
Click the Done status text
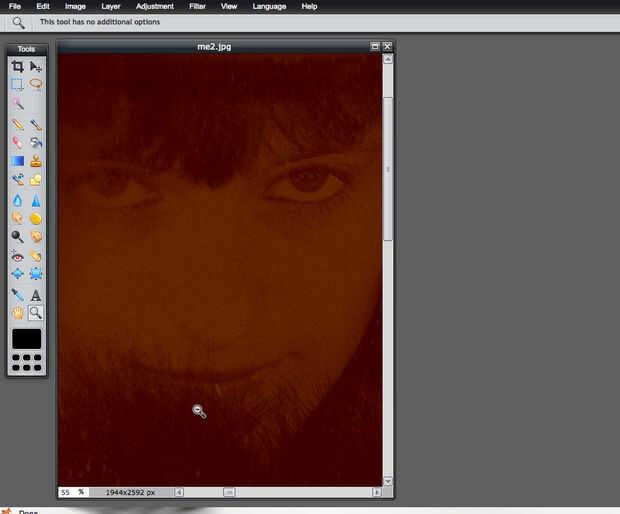(28, 512)
